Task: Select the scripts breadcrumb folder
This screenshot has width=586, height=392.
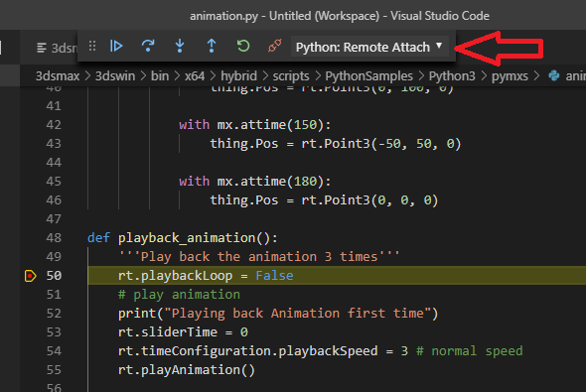Action: (x=291, y=76)
